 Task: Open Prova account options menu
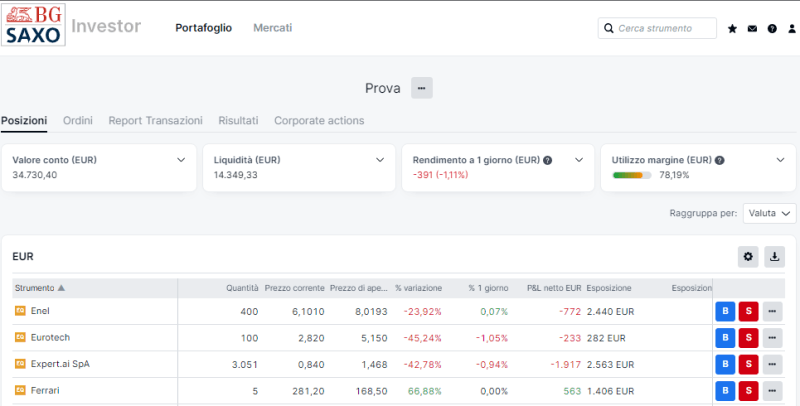421,88
